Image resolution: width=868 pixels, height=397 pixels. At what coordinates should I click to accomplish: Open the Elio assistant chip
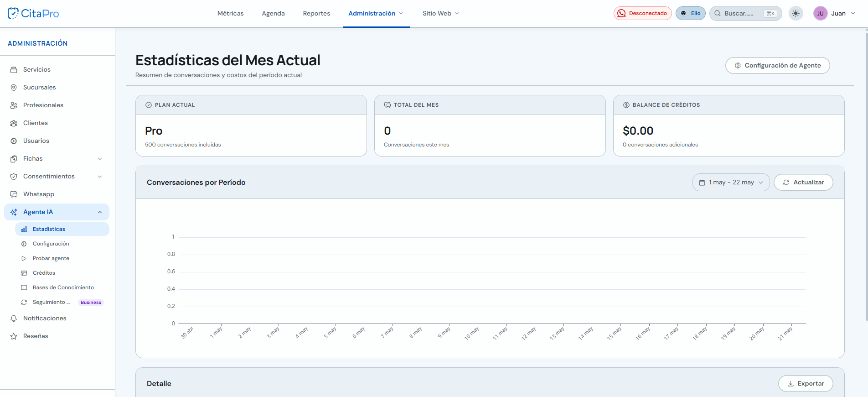(x=691, y=13)
